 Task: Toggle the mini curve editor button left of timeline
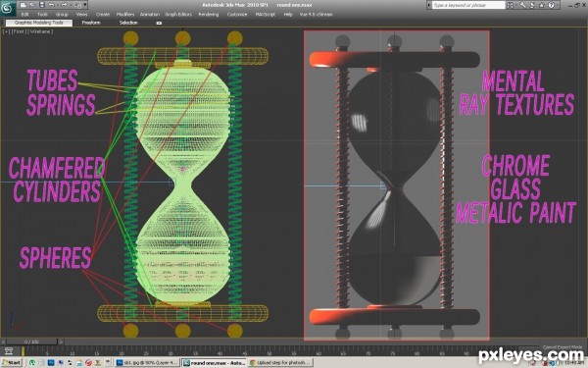click(8, 350)
